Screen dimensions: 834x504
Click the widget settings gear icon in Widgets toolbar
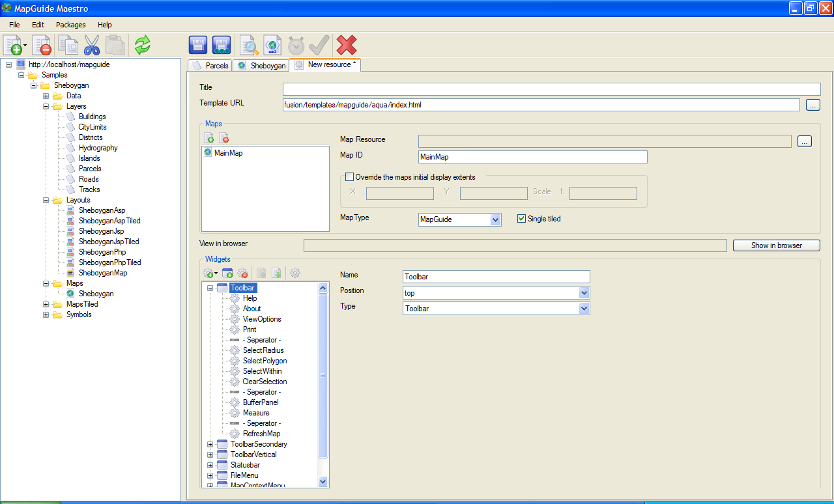295,273
